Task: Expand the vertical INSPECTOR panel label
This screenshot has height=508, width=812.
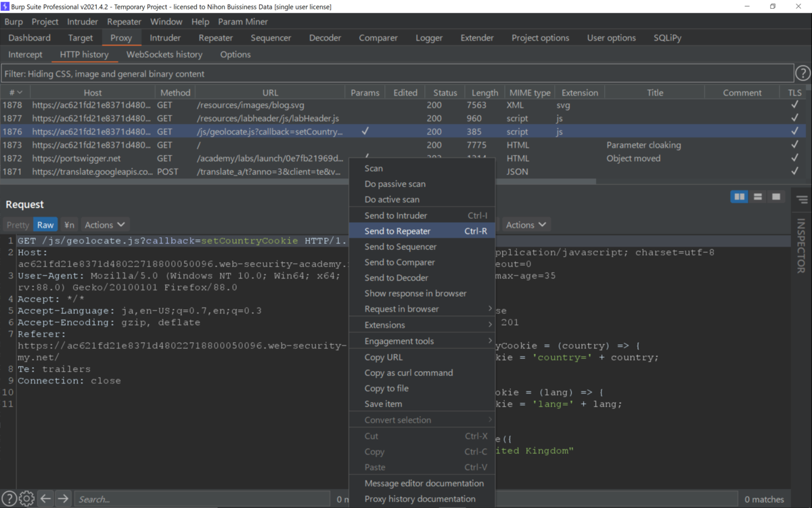Action: [x=801, y=245]
